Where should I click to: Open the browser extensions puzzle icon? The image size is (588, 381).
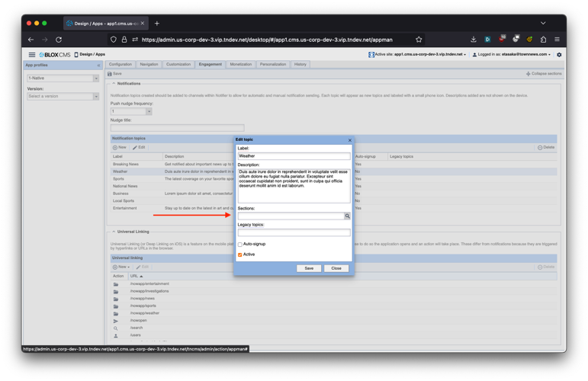(x=543, y=40)
